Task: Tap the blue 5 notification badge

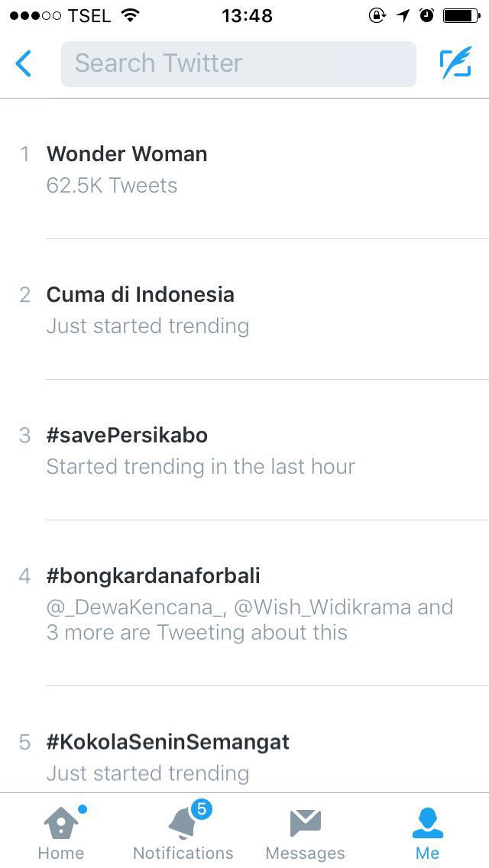Action: [x=201, y=809]
